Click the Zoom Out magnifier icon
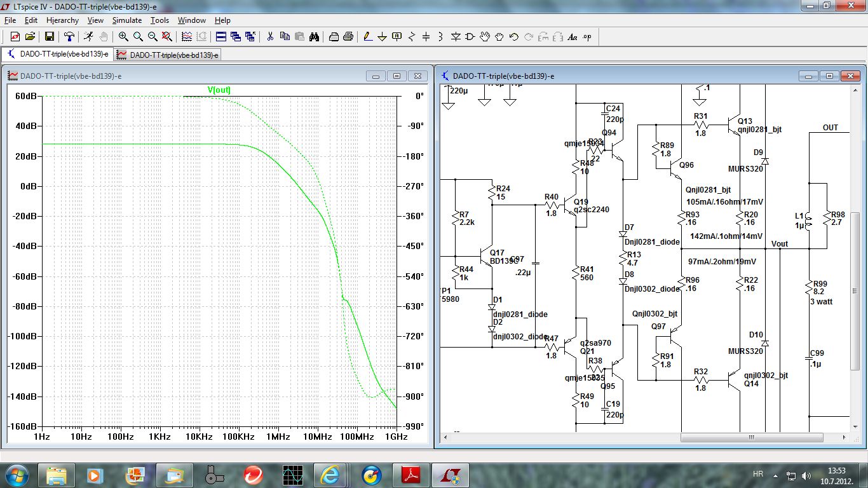868x488 pixels. click(153, 37)
